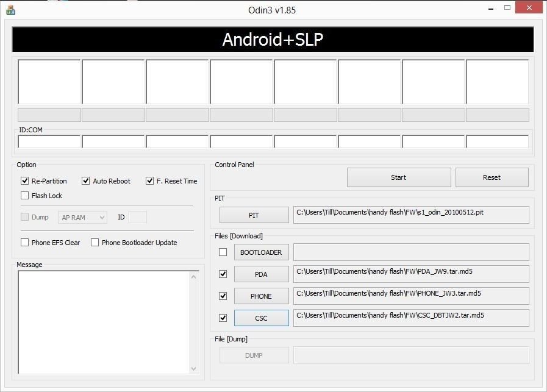Click the CSC_DBTJW2.tar.md5 path field
547x392 pixels.
411,318
